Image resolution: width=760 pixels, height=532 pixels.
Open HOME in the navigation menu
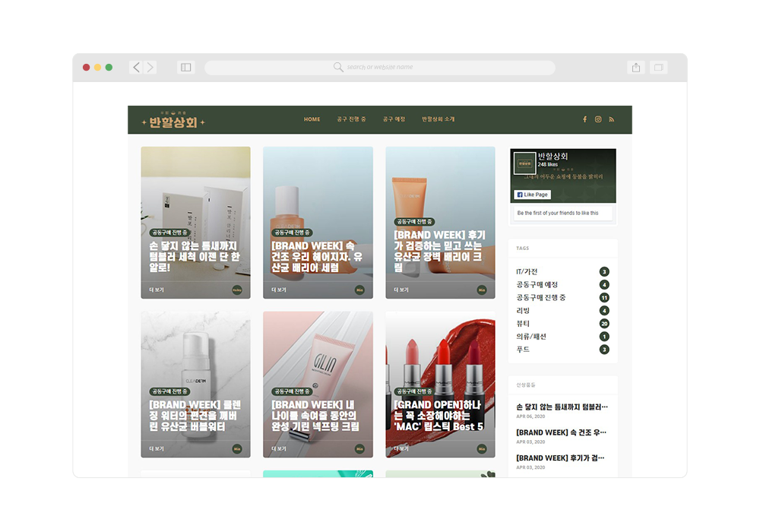tap(312, 119)
